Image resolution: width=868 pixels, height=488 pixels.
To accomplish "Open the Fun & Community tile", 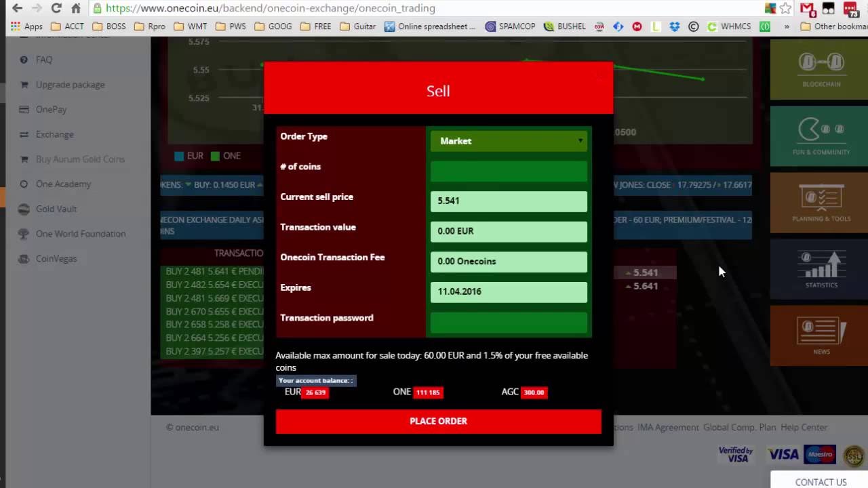I will click(x=818, y=136).
